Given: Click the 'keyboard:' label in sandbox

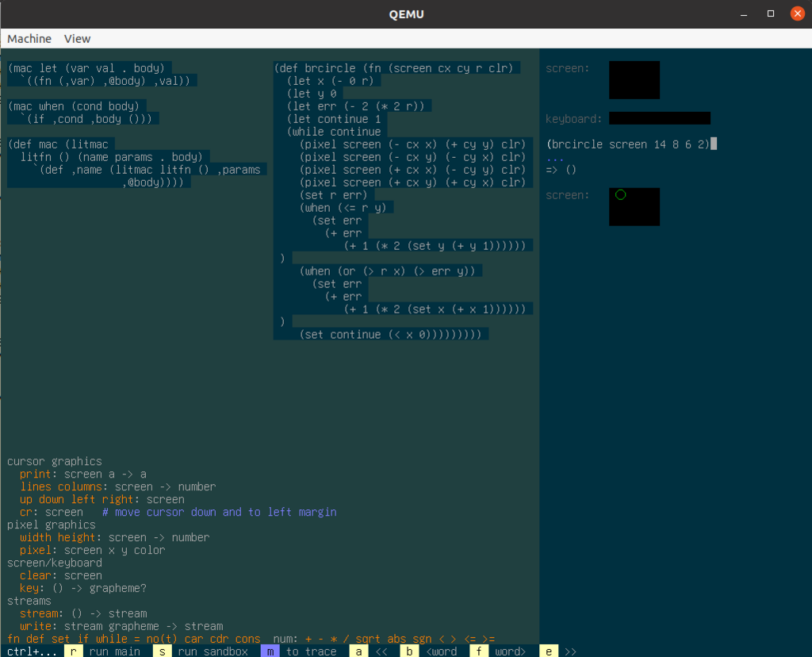Looking at the screenshot, I should point(574,119).
